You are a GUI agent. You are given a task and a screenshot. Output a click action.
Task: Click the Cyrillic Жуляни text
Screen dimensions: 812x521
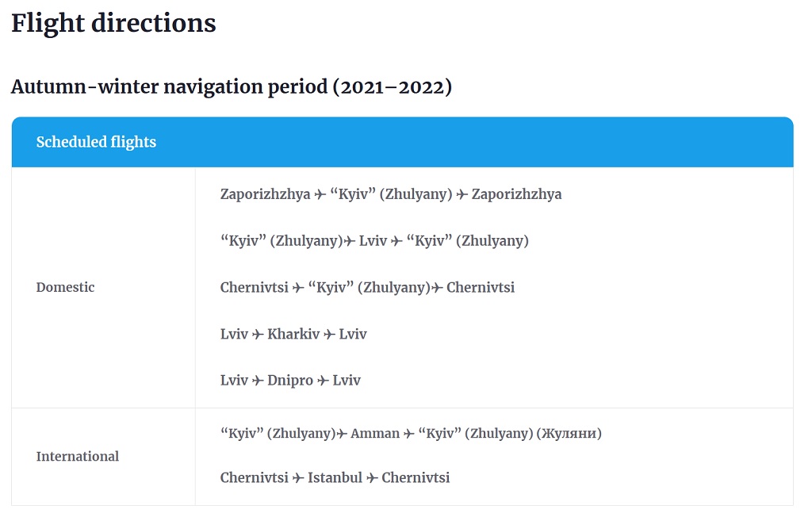(569, 434)
